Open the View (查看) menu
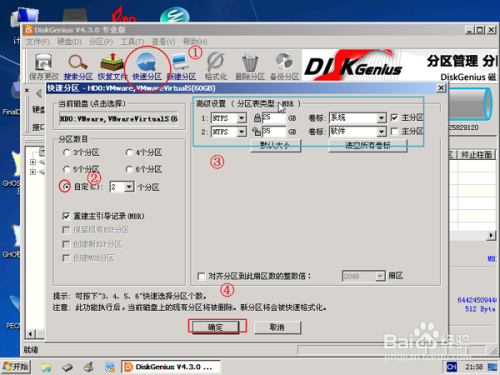Screen dimensions: 500x375 click(x=163, y=42)
